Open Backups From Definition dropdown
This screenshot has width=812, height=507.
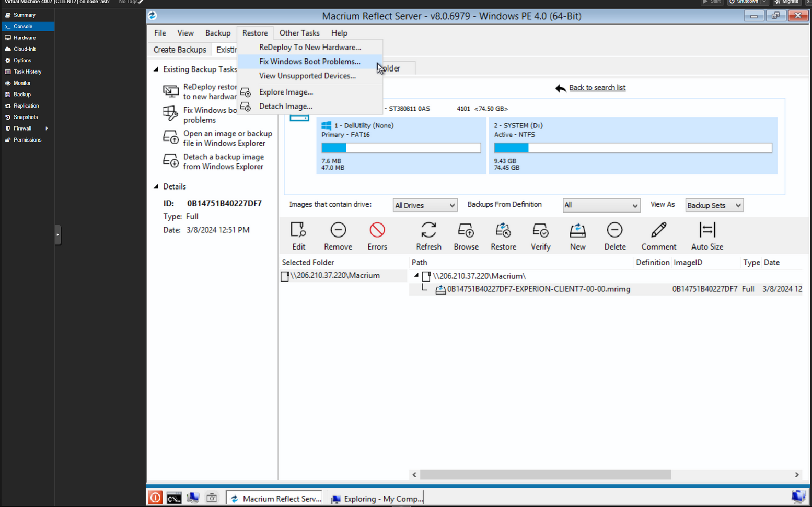[601, 205]
